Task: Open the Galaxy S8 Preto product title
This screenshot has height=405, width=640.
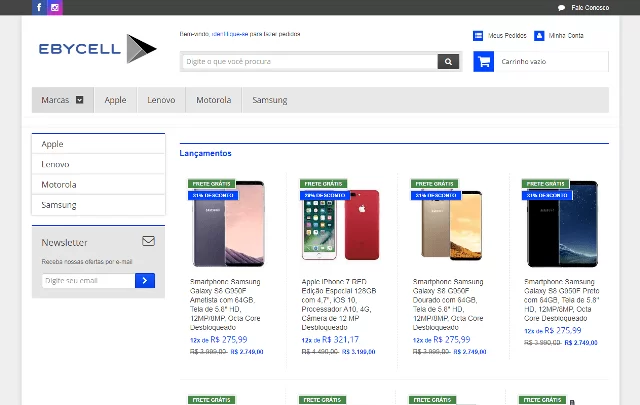Action: point(562,300)
